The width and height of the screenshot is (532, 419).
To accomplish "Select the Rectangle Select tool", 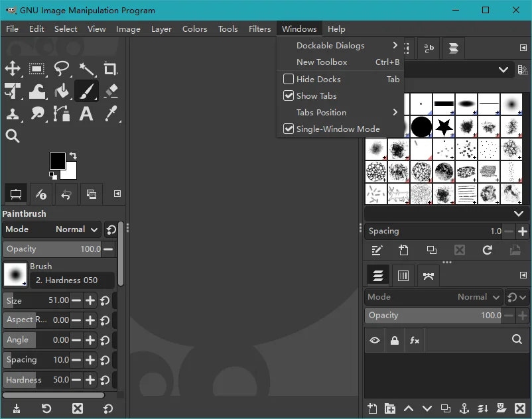I will click(36, 69).
